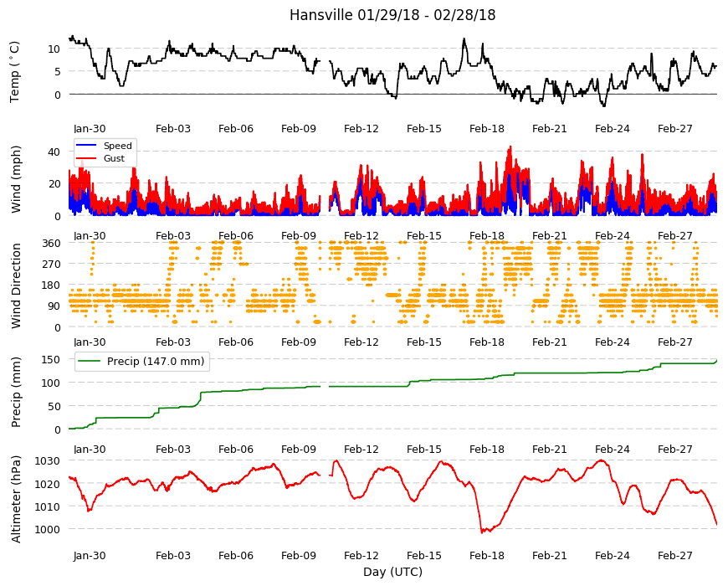728x586 pixels.
Task: Click the Wind Direction axis label
Action: click(x=16, y=286)
